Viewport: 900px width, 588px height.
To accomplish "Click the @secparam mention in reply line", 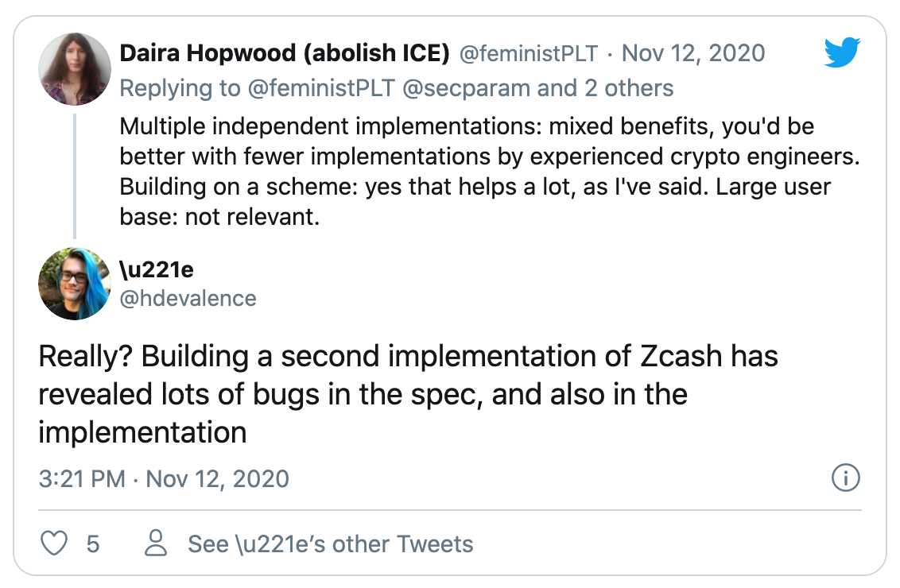I will 467,87.
